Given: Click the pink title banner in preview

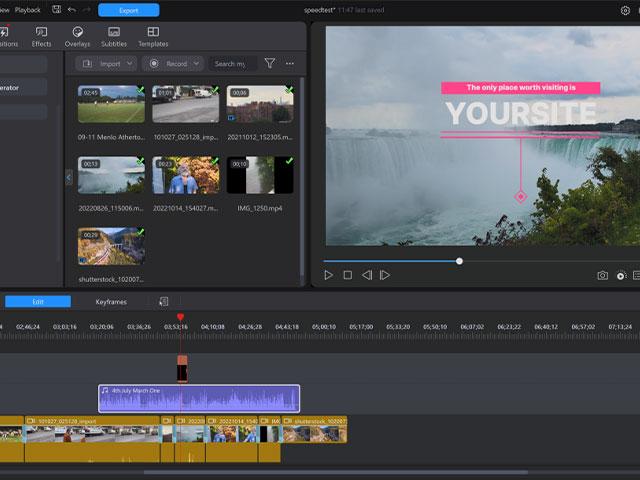Looking at the screenshot, I should point(521,88).
